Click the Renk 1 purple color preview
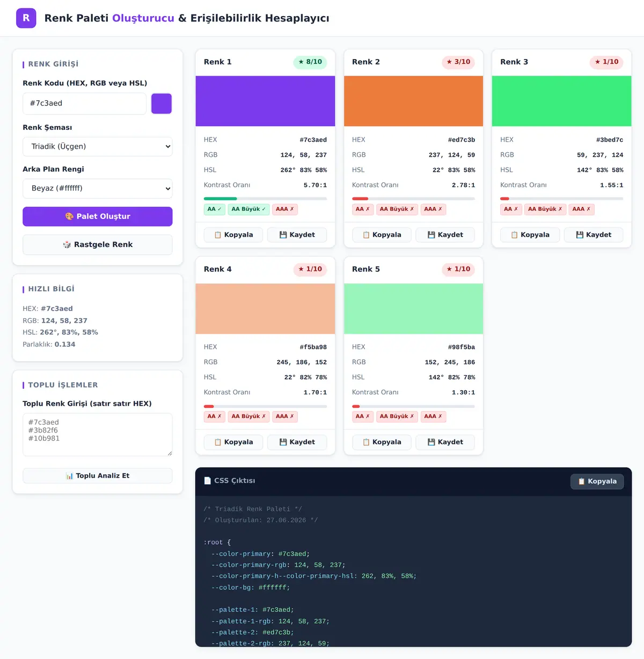The image size is (644, 659). click(265, 101)
